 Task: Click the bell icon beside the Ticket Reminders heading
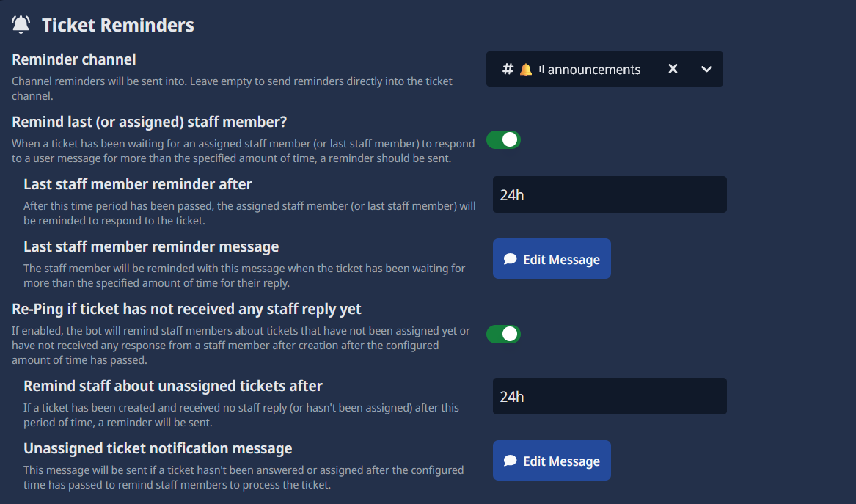(x=21, y=23)
